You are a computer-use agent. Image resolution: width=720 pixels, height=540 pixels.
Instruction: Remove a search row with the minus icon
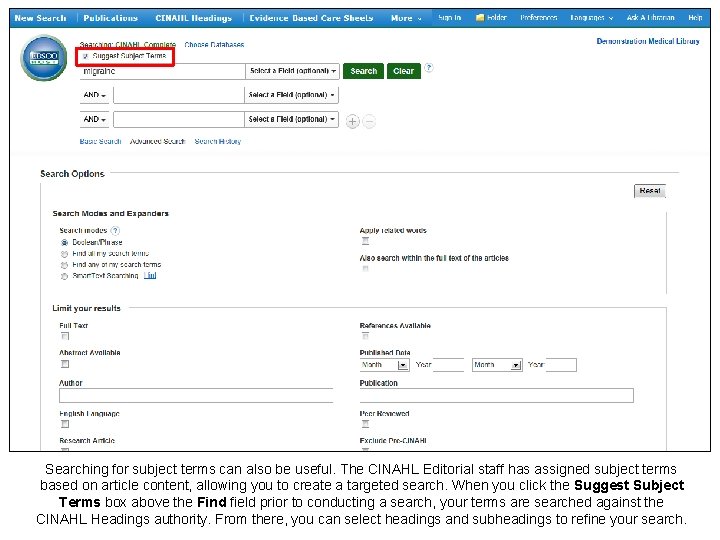coord(369,122)
